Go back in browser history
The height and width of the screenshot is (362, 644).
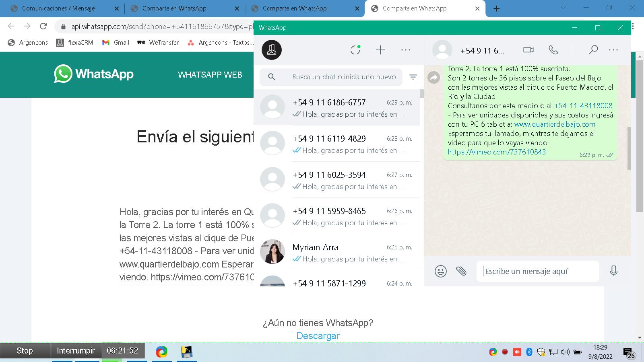click(x=11, y=26)
